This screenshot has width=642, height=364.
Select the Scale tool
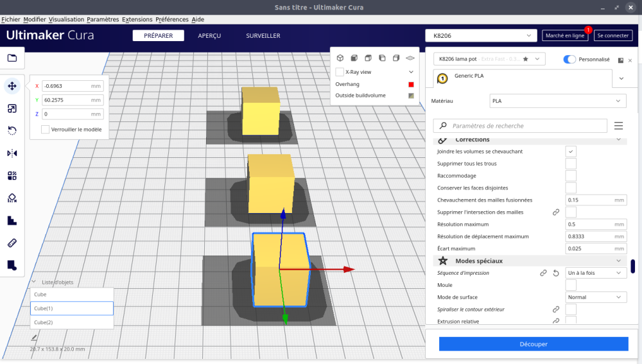click(x=12, y=108)
